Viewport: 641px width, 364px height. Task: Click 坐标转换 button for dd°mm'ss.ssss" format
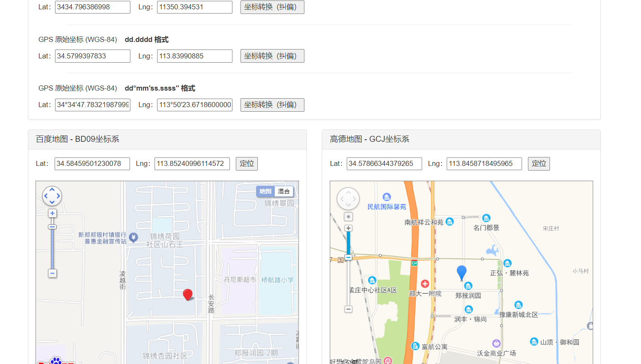(272, 105)
